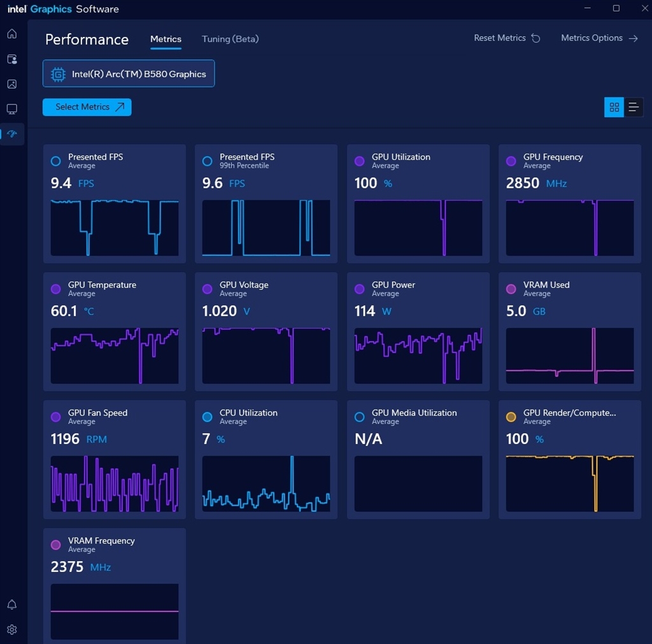Select the Performance gauge sidebar icon

click(12, 134)
